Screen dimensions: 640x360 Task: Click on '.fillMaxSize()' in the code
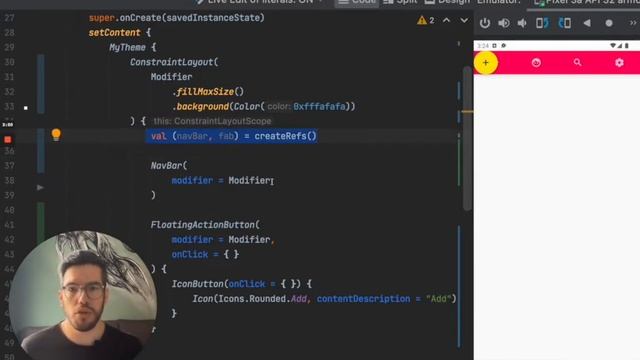point(208,92)
